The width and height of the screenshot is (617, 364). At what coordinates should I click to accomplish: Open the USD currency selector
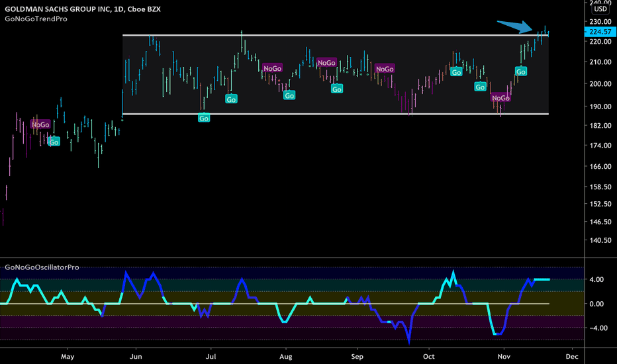tap(600, 9)
